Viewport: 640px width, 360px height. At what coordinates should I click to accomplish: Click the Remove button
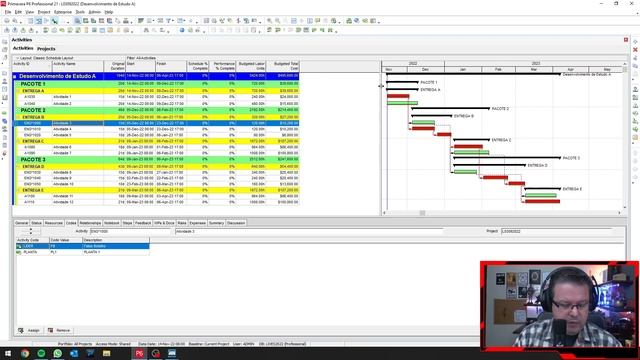click(x=59, y=330)
